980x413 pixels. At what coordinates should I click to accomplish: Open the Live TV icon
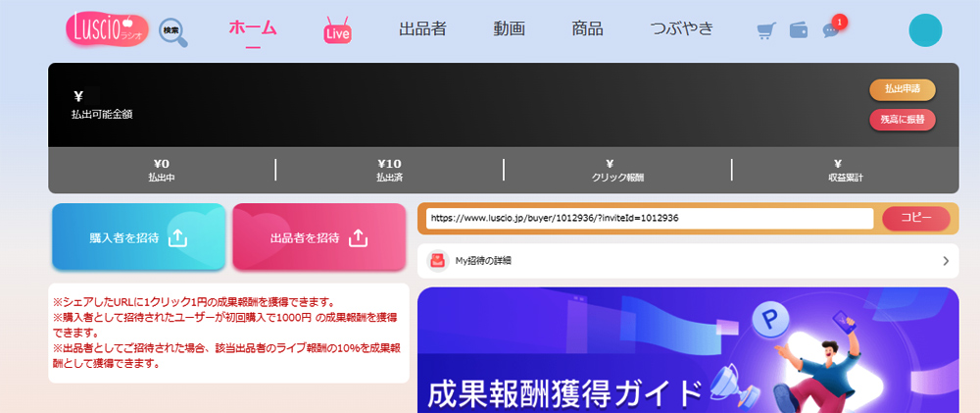(337, 30)
